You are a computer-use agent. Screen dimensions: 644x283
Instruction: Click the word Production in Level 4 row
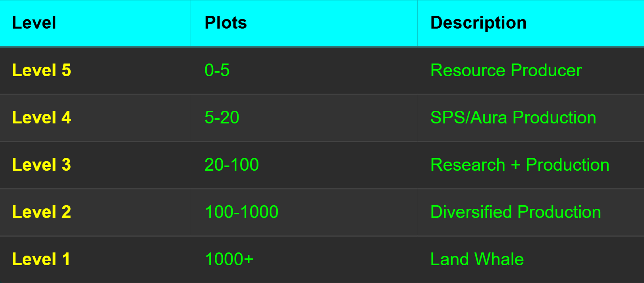point(554,117)
